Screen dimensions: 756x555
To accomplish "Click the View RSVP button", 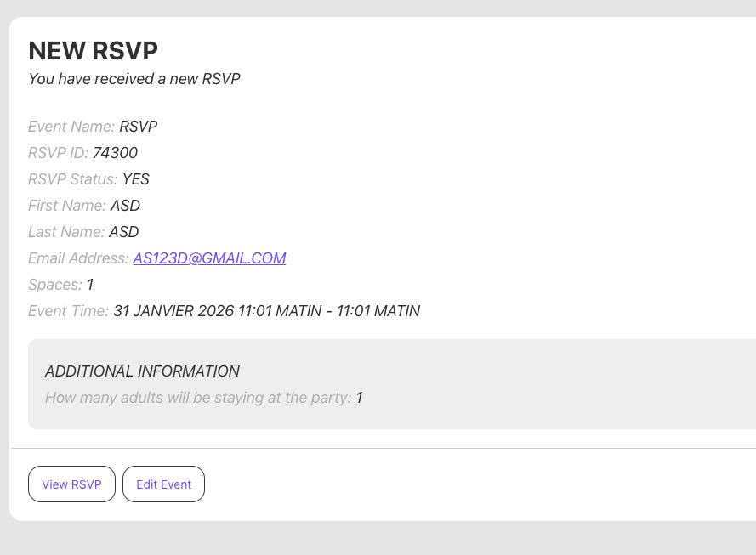I will tap(71, 484).
